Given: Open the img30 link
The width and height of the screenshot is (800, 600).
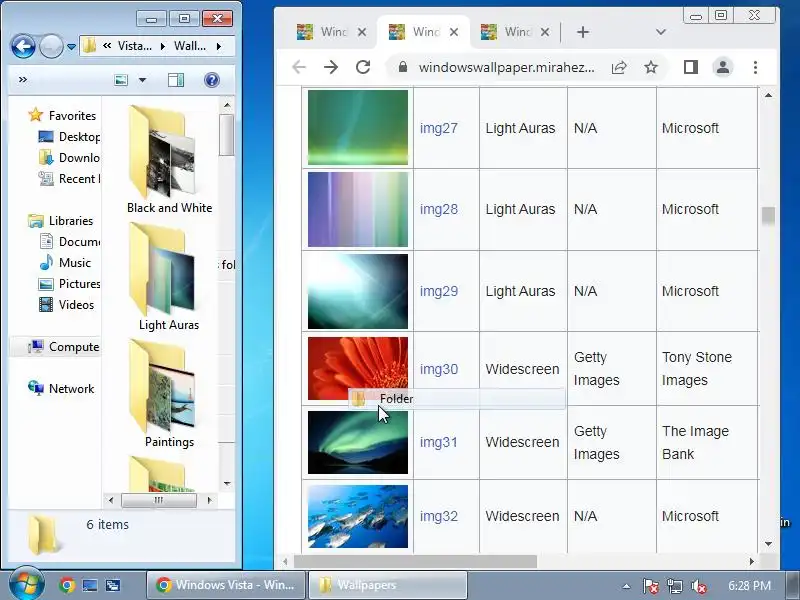Looking at the screenshot, I should pos(439,369).
